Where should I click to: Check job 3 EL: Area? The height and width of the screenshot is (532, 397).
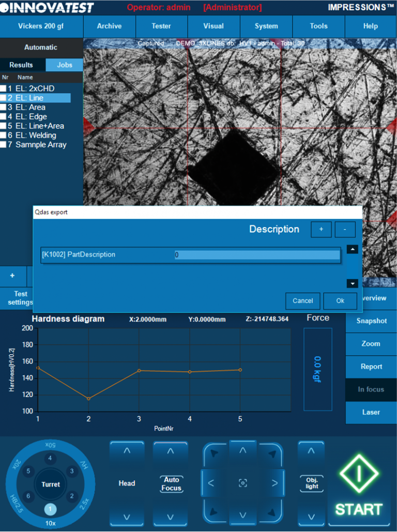[3, 107]
